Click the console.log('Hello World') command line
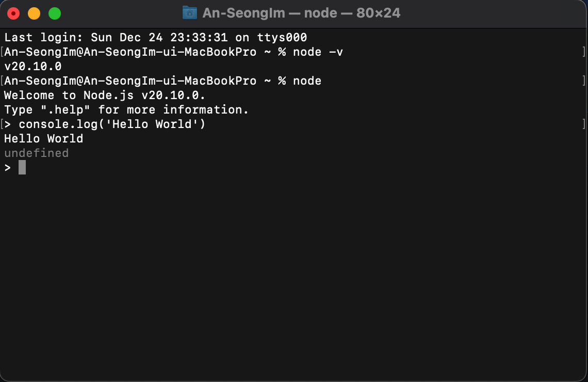Screen dimensions: 588x382 [x=112, y=124]
